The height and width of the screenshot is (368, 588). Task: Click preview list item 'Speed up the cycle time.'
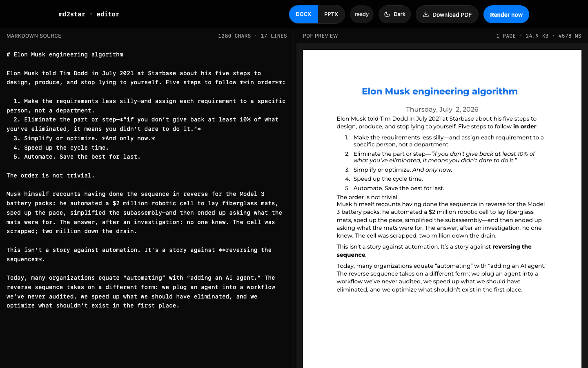click(388, 179)
